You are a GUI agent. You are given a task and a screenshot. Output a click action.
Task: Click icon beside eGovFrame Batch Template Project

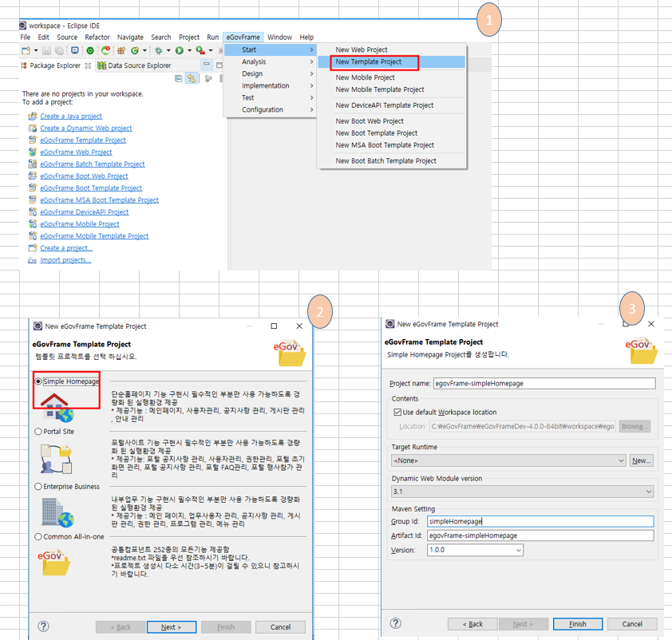(33, 164)
